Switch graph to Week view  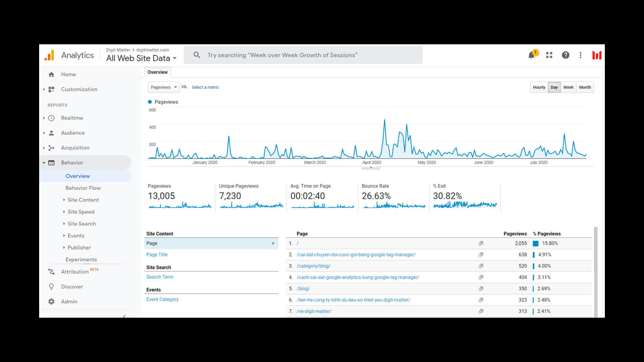click(x=569, y=87)
